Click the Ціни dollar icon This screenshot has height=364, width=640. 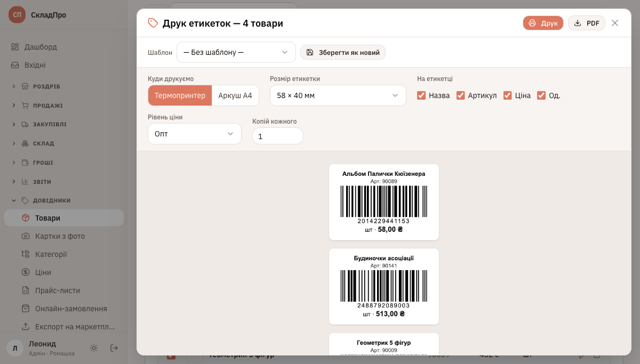pos(26,272)
